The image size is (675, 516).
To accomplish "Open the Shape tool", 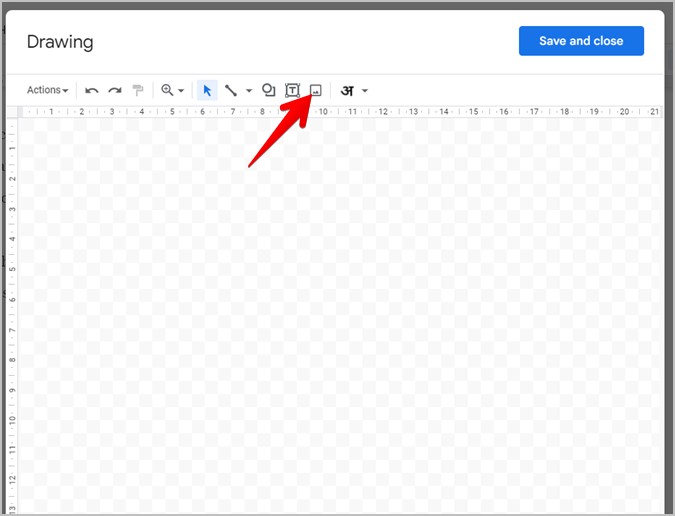I will coord(269,90).
